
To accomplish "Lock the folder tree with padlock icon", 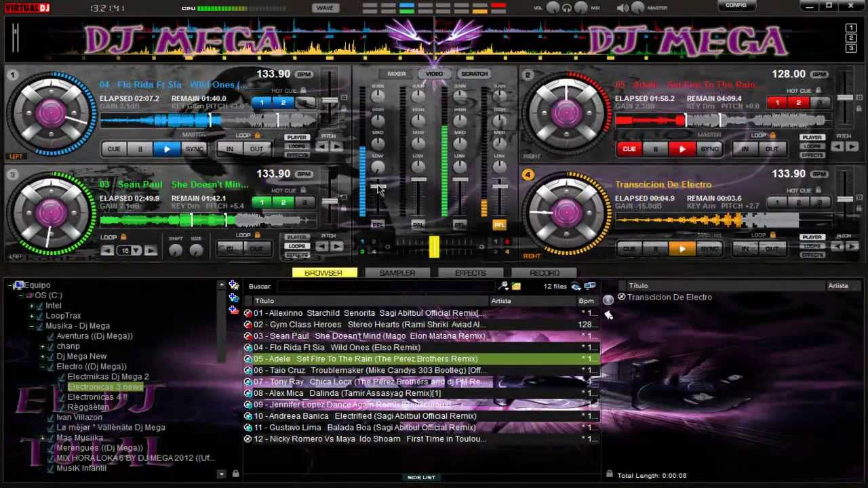I will (x=235, y=474).
